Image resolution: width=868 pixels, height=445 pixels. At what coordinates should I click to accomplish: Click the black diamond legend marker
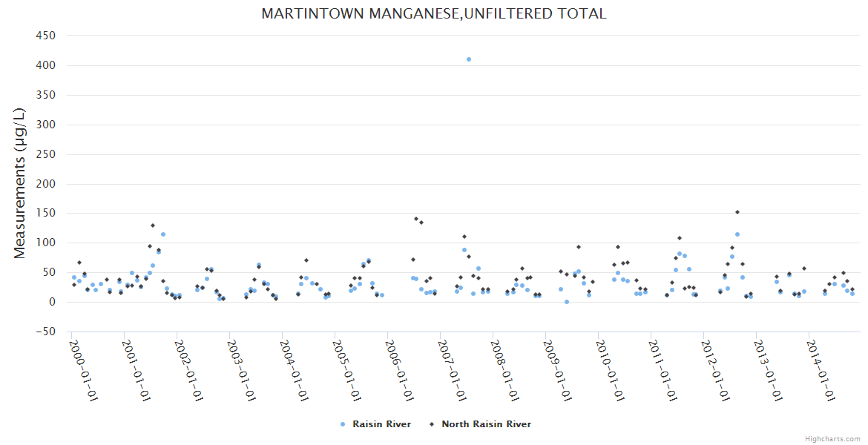pos(431,424)
